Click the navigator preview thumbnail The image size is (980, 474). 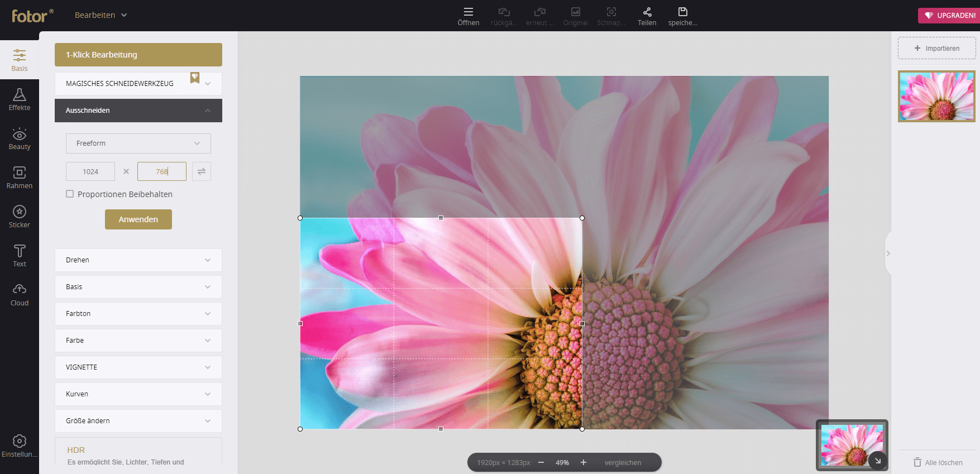(852, 445)
